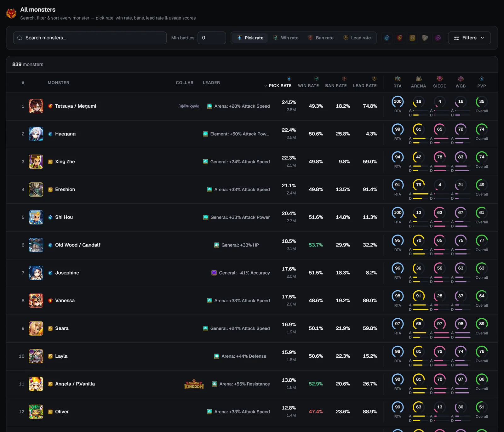Click Old Wood / Gandalf HP leader icon

tap(217, 245)
